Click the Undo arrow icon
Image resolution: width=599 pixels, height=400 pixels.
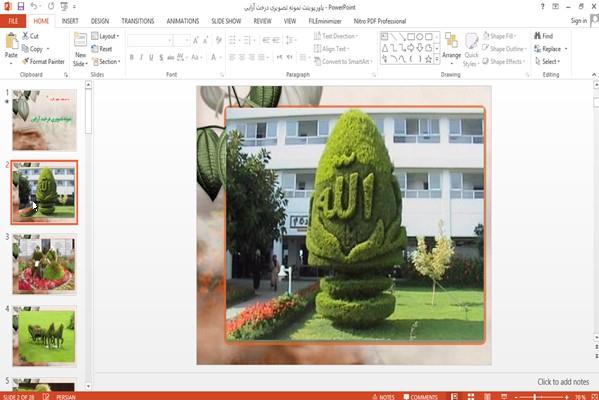coord(34,6)
